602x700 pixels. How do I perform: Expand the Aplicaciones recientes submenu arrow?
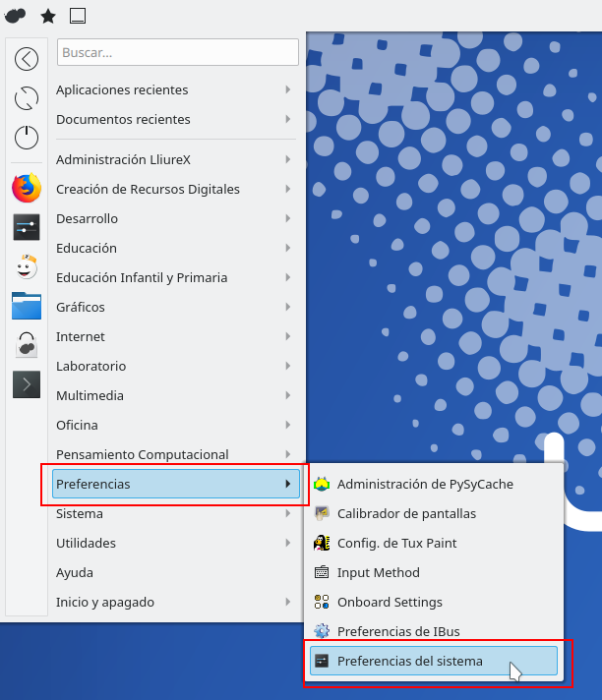pos(288,89)
